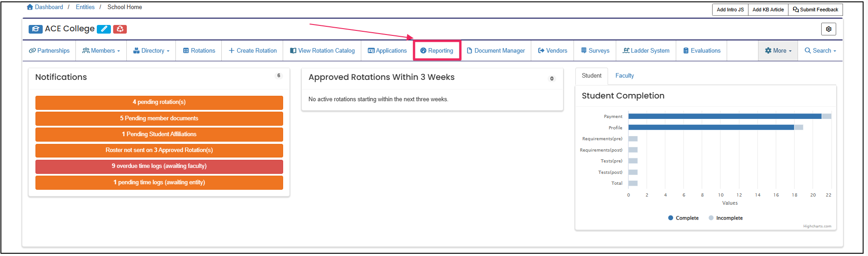This screenshot has height=256, width=868.
Task: Open the Vendors menu item
Action: click(x=552, y=51)
